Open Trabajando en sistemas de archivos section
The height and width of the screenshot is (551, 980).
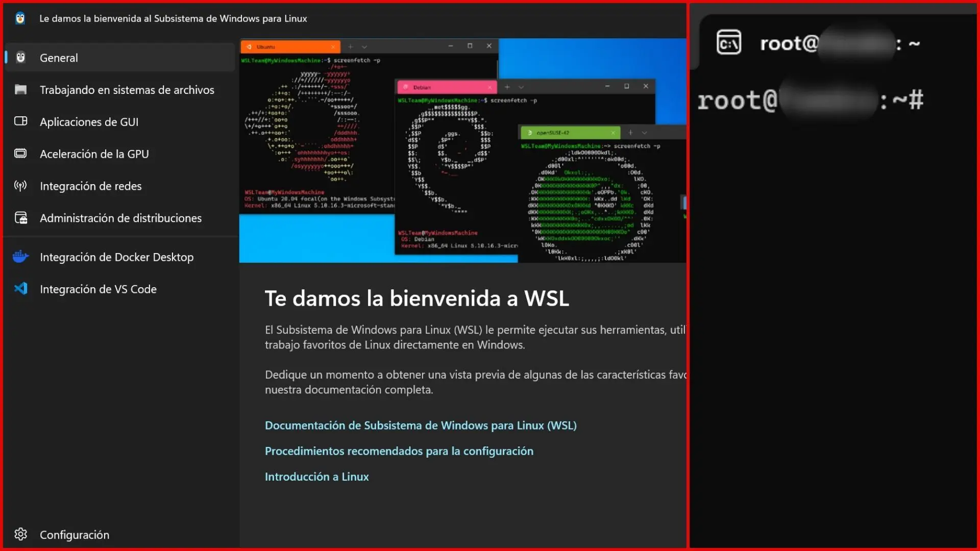click(127, 90)
